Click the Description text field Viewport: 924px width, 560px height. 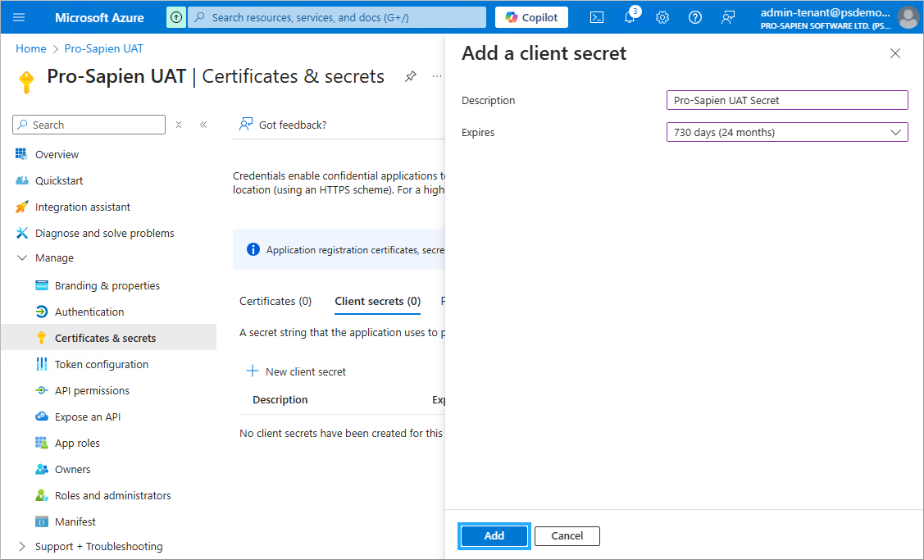point(787,100)
